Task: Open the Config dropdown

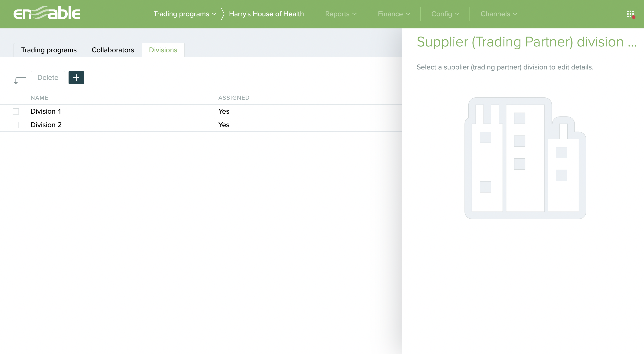Action: [445, 14]
